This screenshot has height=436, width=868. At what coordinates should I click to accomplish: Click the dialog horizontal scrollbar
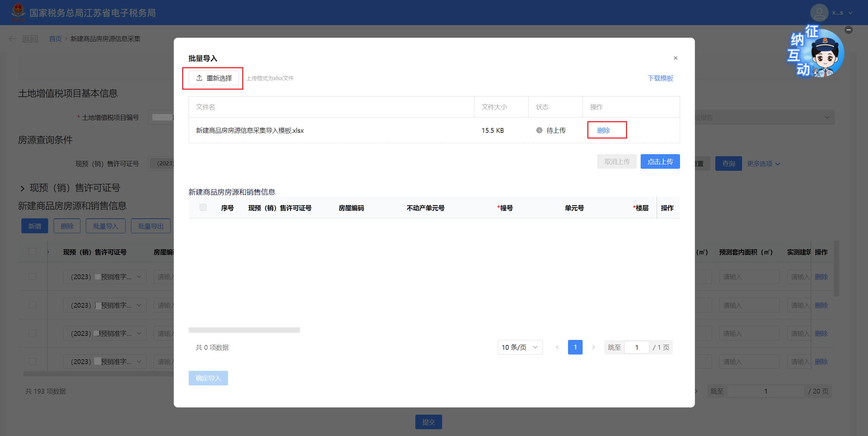(244, 330)
